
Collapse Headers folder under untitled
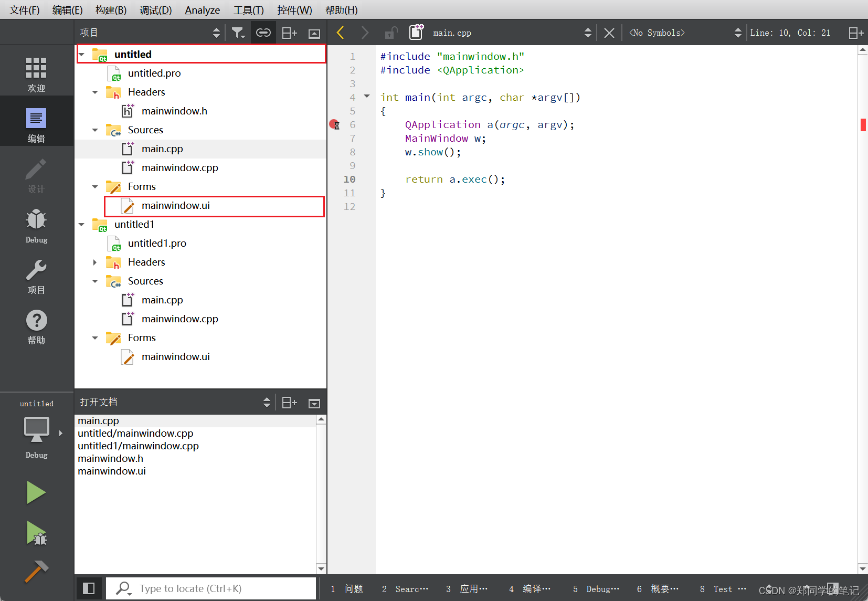[95, 92]
